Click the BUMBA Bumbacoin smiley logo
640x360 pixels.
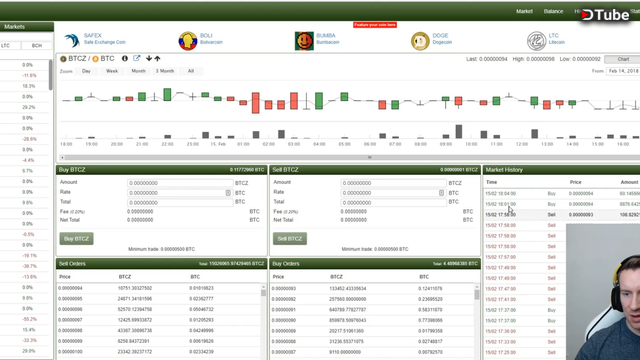click(x=304, y=41)
